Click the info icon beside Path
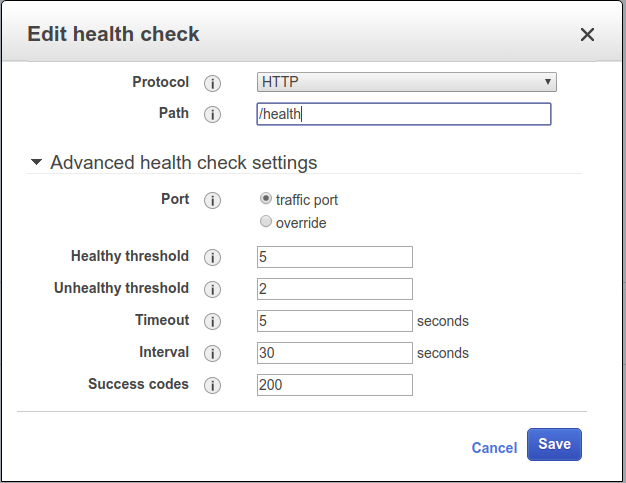The image size is (626, 483). point(212,114)
